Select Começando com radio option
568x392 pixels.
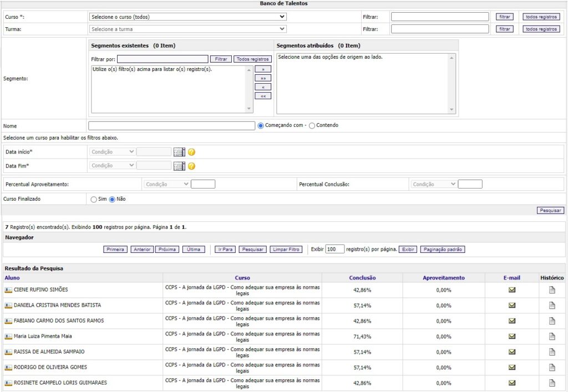261,126
